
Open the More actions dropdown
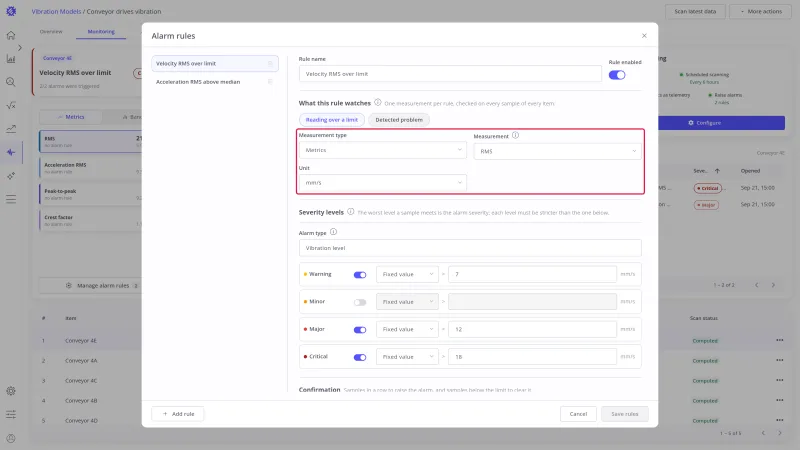pyautogui.click(x=761, y=11)
